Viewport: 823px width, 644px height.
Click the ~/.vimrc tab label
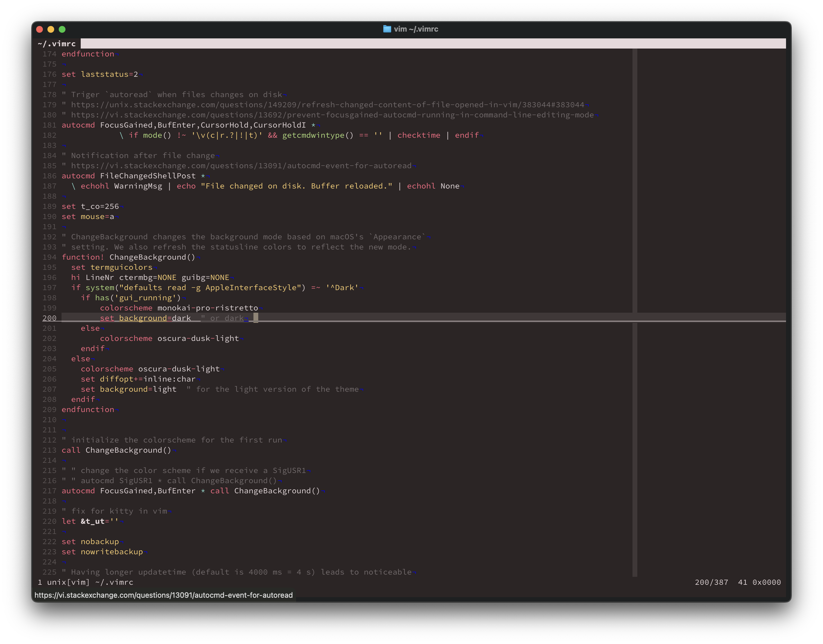pyautogui.click(x=56, y=44)
